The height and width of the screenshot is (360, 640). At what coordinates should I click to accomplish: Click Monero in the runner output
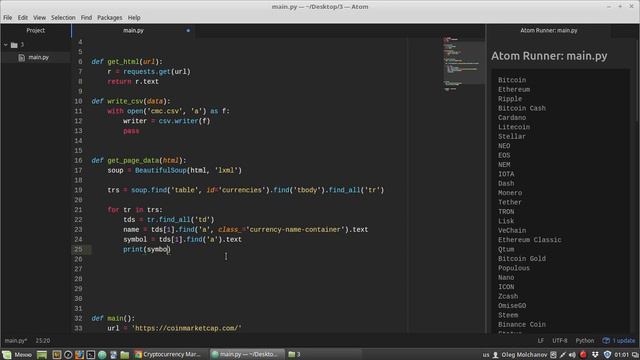pyautogui.click(x=510, y=193)
